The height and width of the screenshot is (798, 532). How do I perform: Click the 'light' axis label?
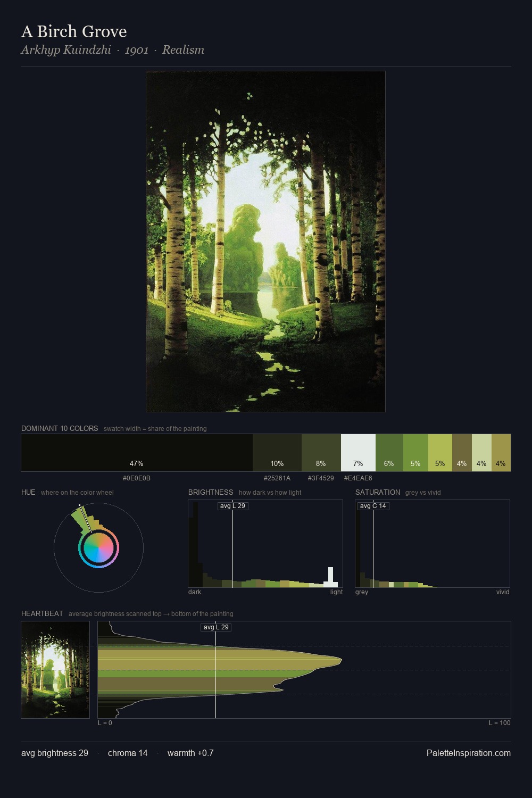click(x=336, y=592)
